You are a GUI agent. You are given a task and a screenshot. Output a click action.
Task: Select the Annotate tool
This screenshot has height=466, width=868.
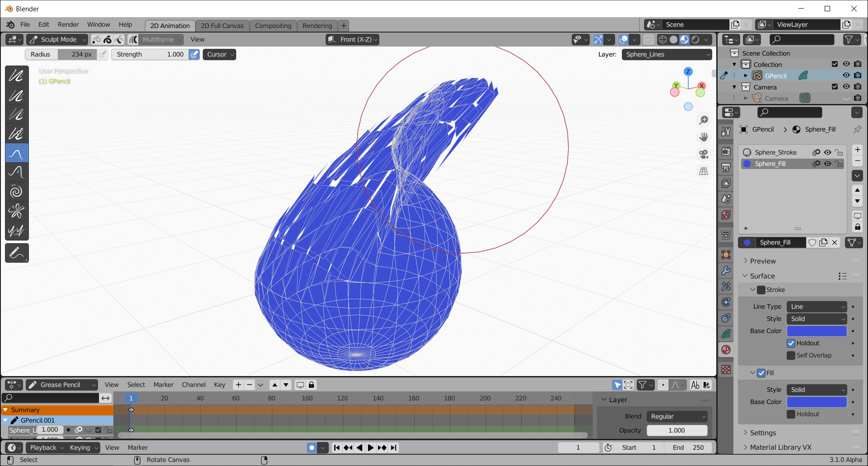tap(17, 253)
